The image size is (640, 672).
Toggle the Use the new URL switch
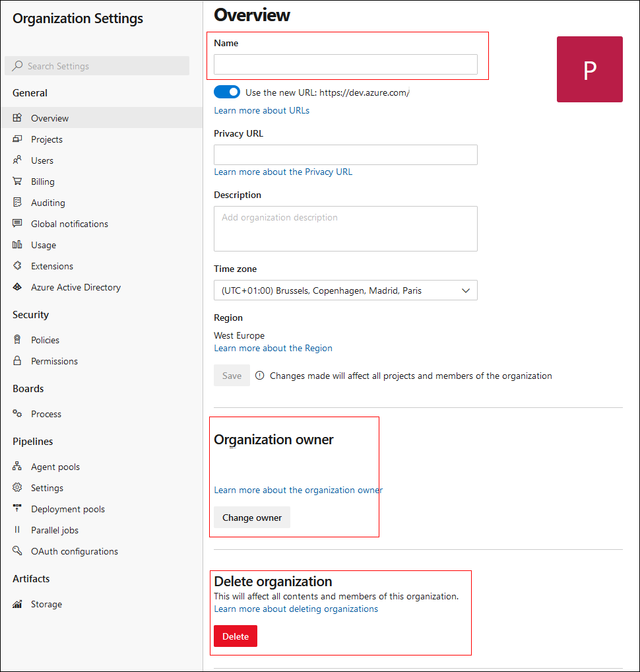pos(227,92)
